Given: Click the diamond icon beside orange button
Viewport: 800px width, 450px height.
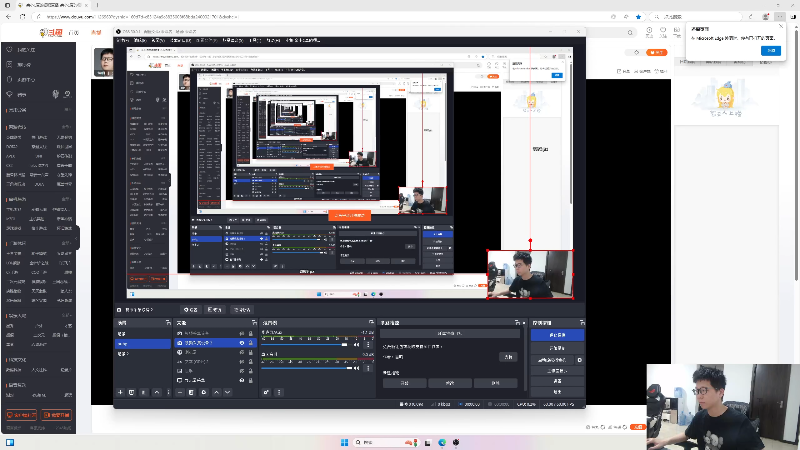Looking at the screenshot, I should coord(636,53).
